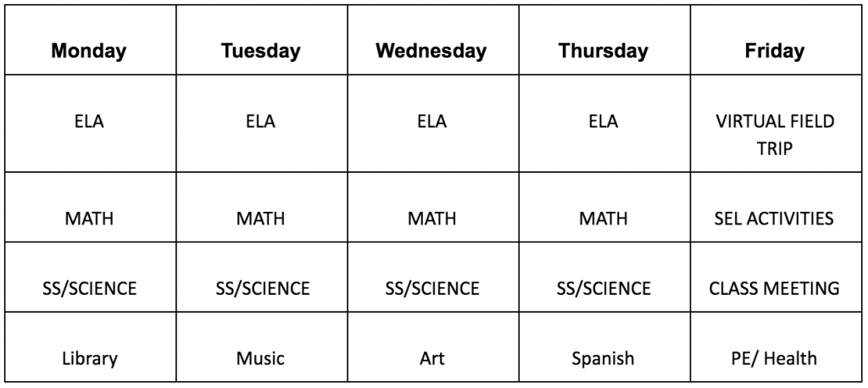Select Wednesday's SS/SCIENCE cell
868x388 pixels.
click(433, 277)
